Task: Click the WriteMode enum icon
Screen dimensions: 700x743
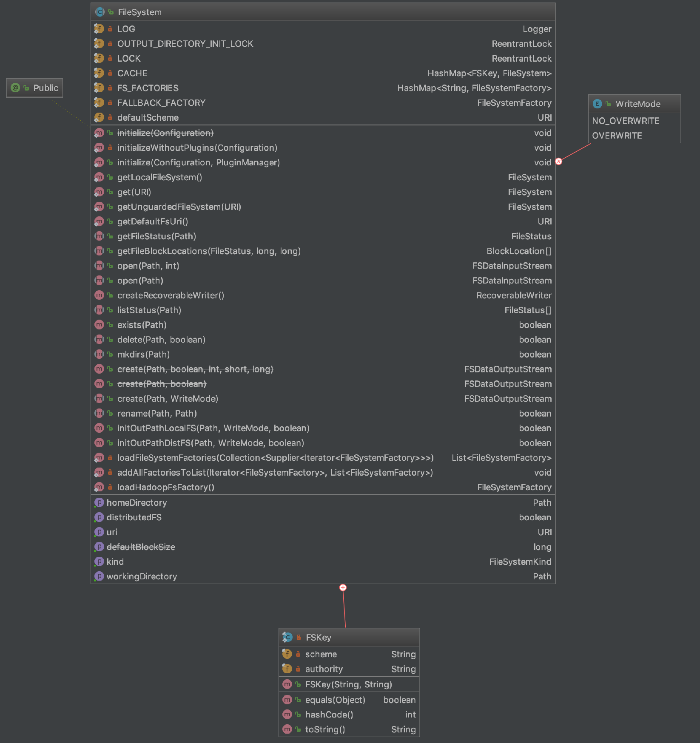Action: click(x=597, y=104)
